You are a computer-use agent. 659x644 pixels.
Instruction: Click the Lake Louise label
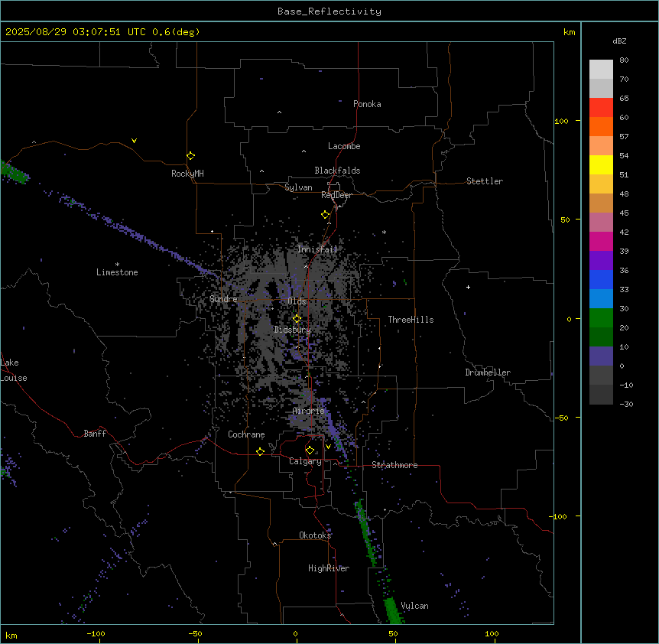click(x=14, y=370)
